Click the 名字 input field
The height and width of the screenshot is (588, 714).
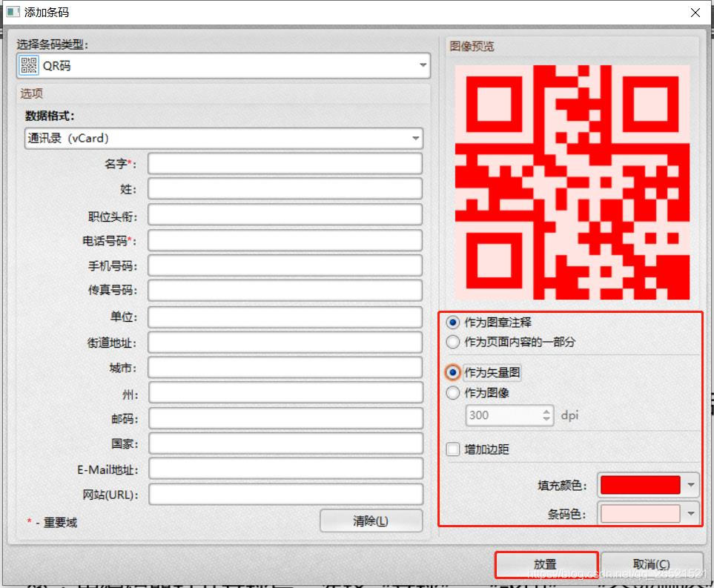coord(285,164)
